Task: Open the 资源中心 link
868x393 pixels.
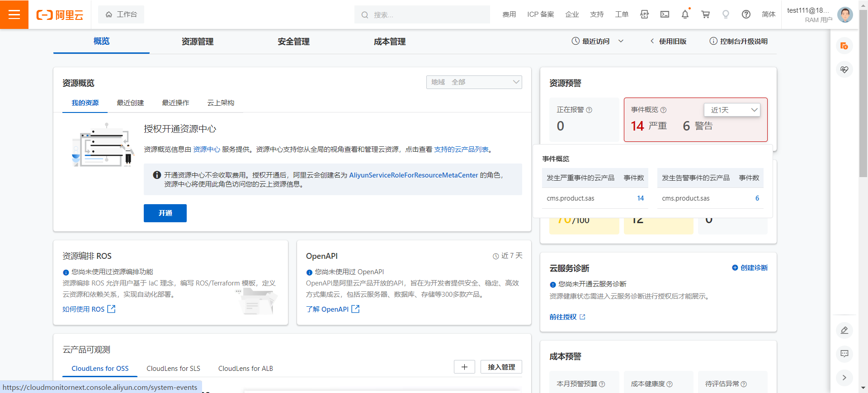Action: coord(207,150)
